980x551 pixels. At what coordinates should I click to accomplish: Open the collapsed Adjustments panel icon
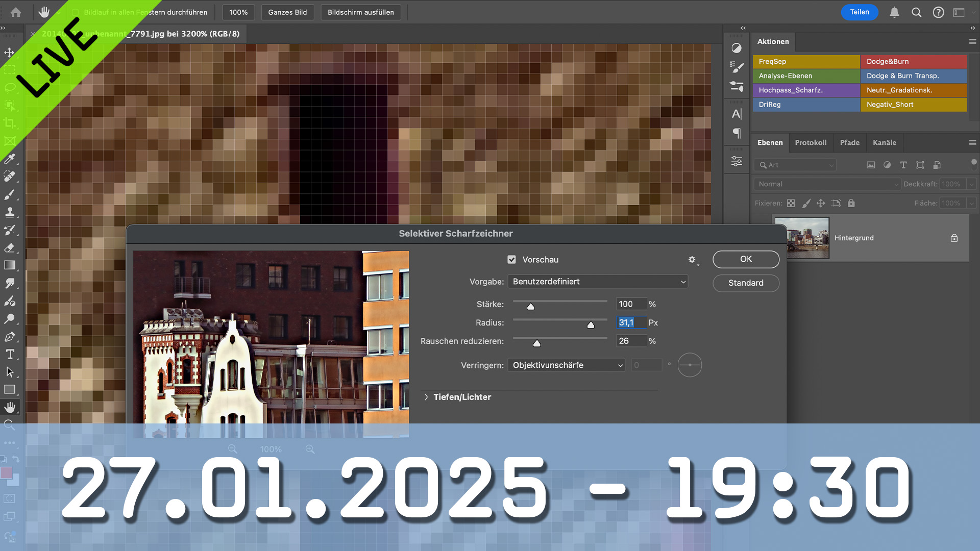tap(737, 48)
